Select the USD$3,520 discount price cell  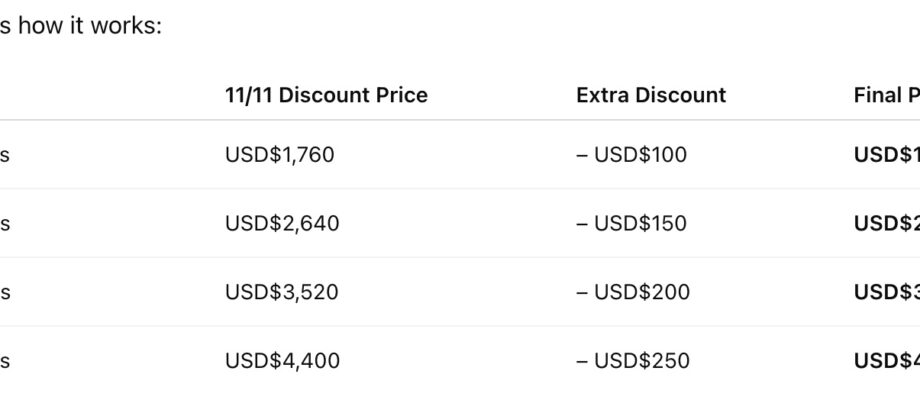pyautogui.click(x=282, y=292)
